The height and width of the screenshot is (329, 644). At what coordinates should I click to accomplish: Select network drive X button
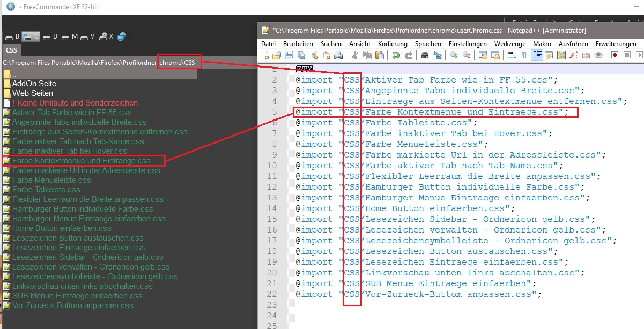(x=106, y=36)
